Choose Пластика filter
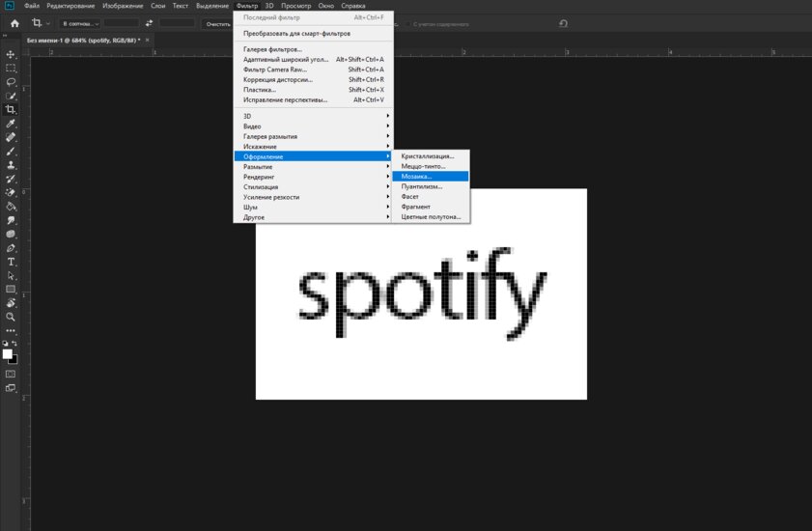Image resolution: width=812 pixels, height=531 pixels. click(x=313, y=90)
